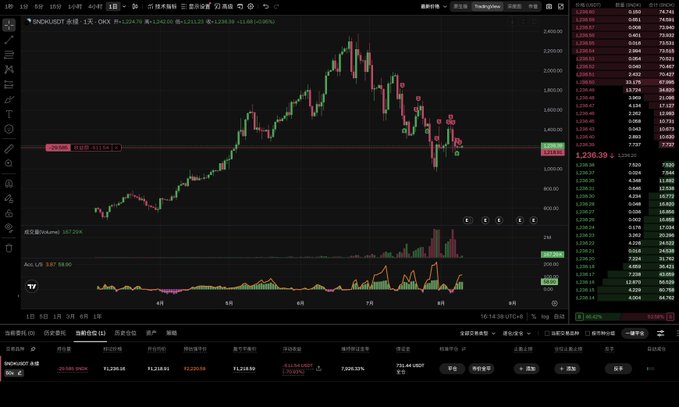Activate the zoom-in tool
679x407 pixels.
(x=9, y=163)
